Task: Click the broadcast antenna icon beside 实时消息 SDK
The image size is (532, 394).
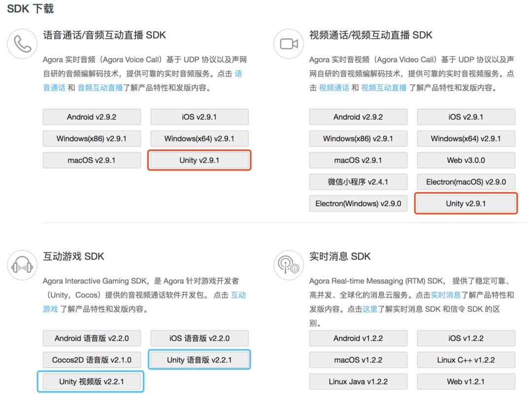Action: [289, 265]
